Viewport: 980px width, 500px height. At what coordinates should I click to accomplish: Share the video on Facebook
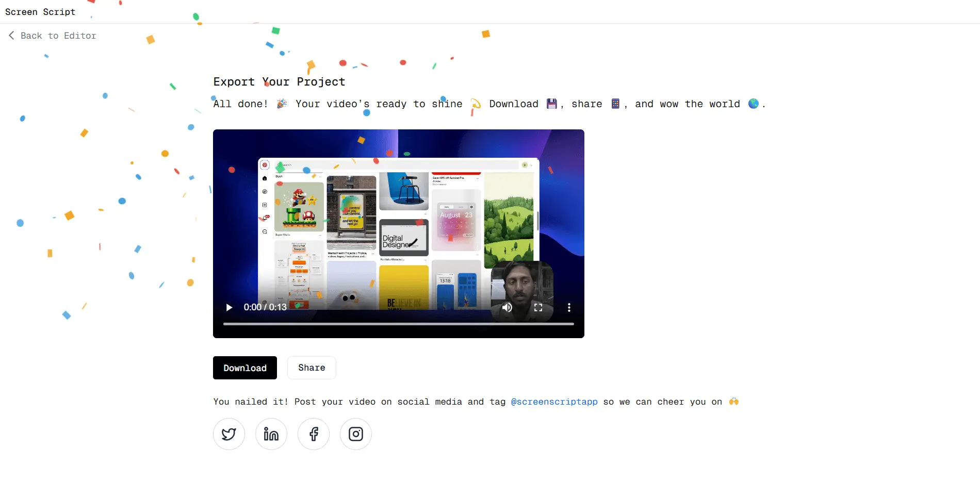(313, 434)
